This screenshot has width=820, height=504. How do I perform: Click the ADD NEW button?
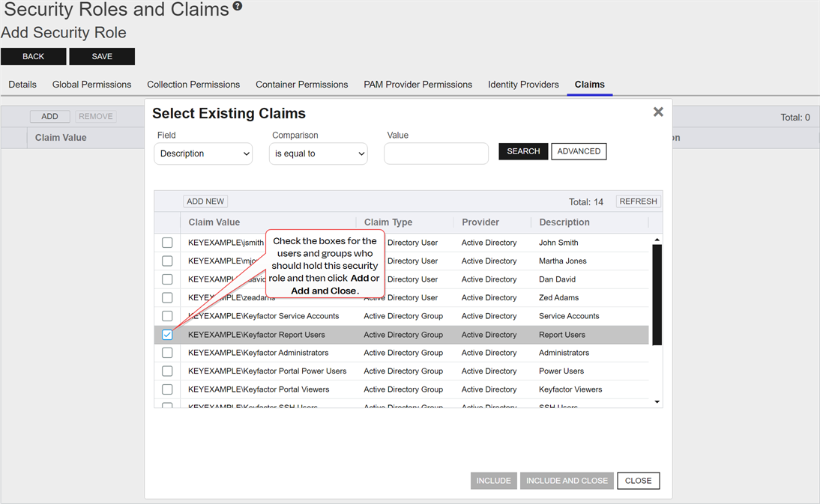tap(205, 201)
